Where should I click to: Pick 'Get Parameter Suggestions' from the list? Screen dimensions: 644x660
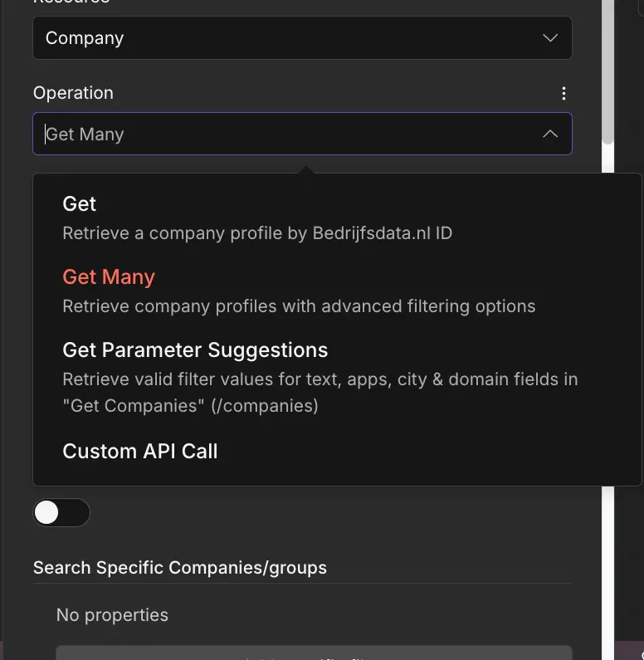click(195, 350)
